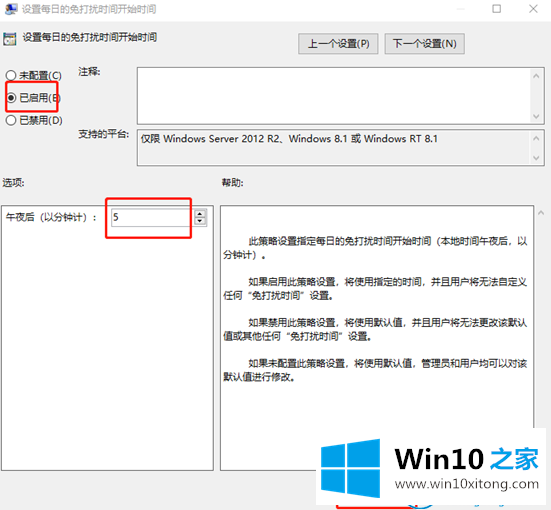Maximize the policy settings window
Viewport: 551px width, 510px height.
tap(497, 9)
